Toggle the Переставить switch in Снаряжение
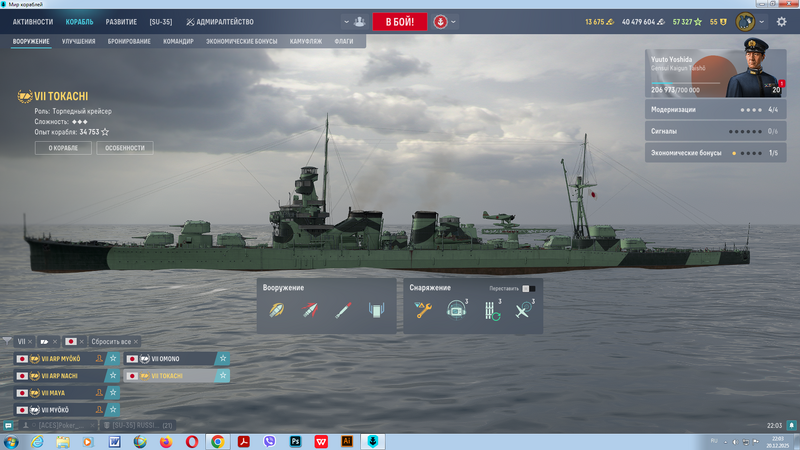The image size is (800, 450). [529, 288]
